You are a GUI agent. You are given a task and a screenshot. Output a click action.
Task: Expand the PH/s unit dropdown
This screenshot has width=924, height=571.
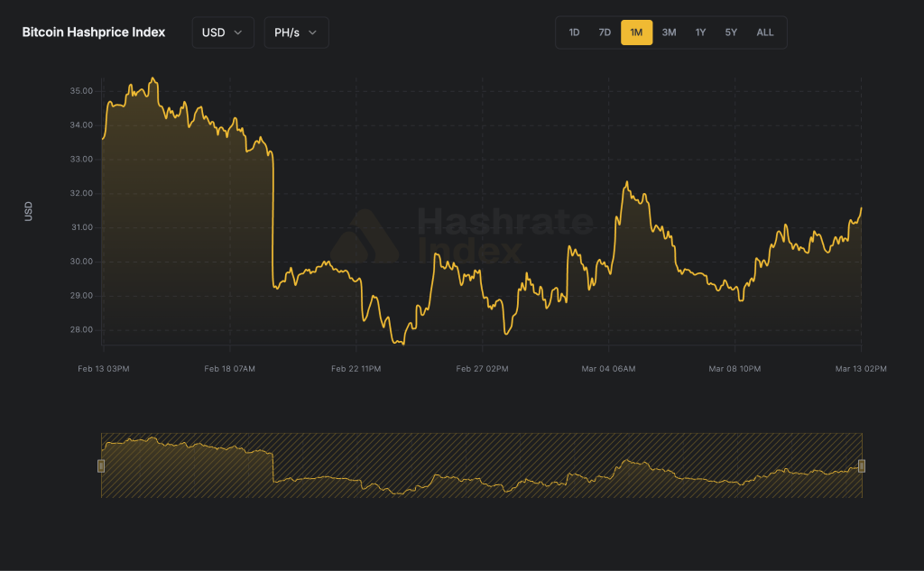295,32
